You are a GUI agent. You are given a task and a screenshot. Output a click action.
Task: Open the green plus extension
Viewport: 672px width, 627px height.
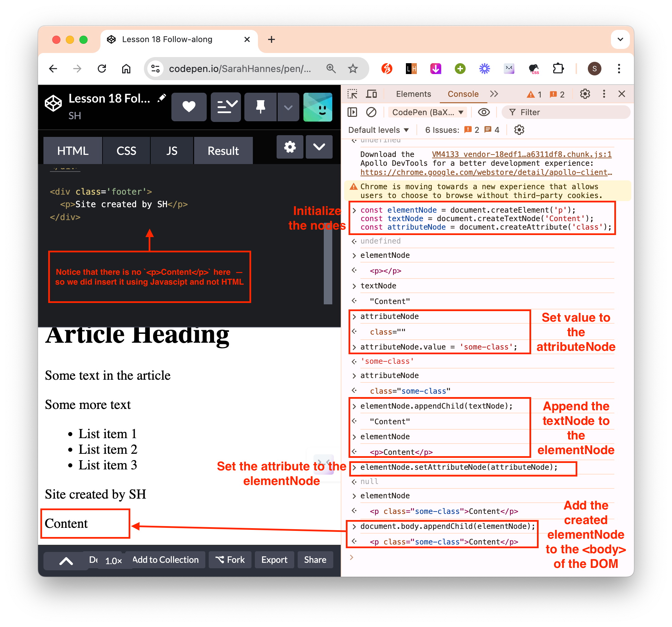(460, 69)
